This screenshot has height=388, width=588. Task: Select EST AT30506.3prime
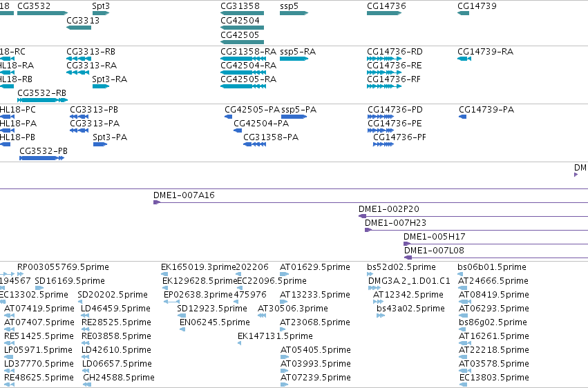pyautogui.click(x=292, y=309)
